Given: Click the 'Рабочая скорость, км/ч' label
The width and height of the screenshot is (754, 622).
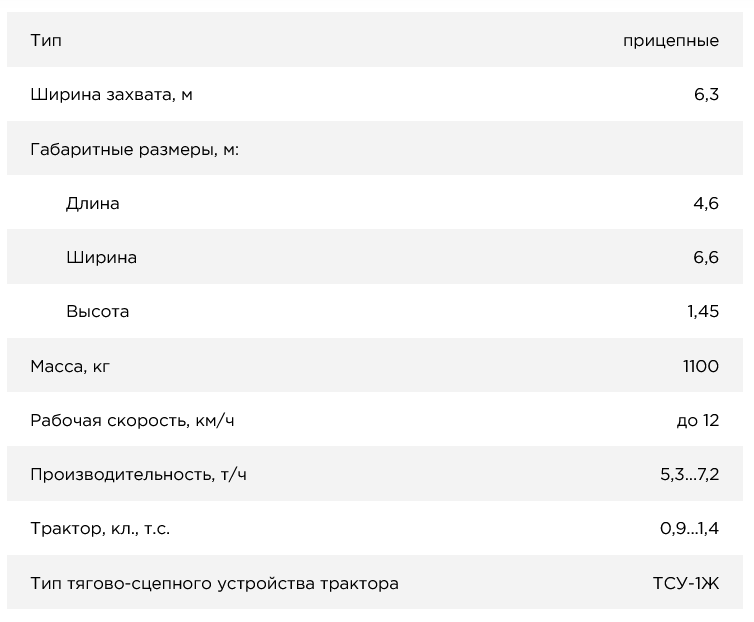Looking at the screenshot, I should tap(133, 420).
